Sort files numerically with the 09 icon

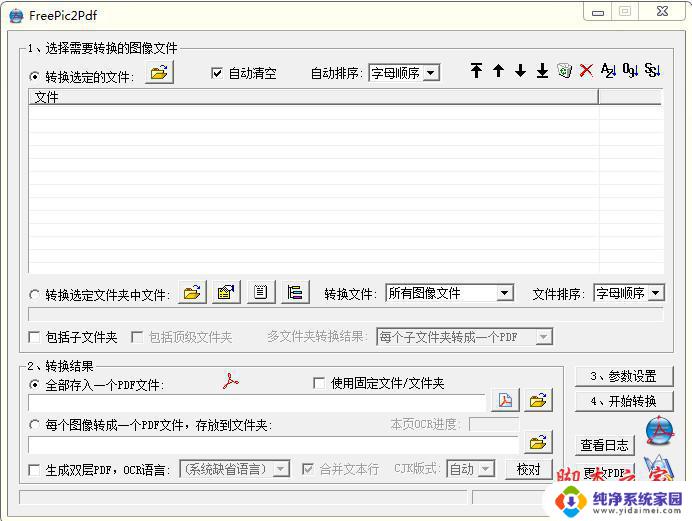[x=630, y=70]
